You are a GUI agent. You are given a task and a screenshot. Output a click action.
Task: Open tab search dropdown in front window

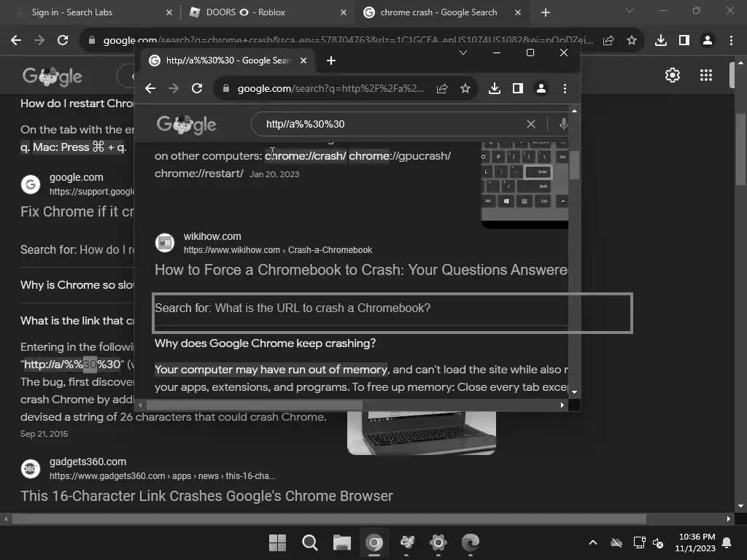tap(463, 52)
